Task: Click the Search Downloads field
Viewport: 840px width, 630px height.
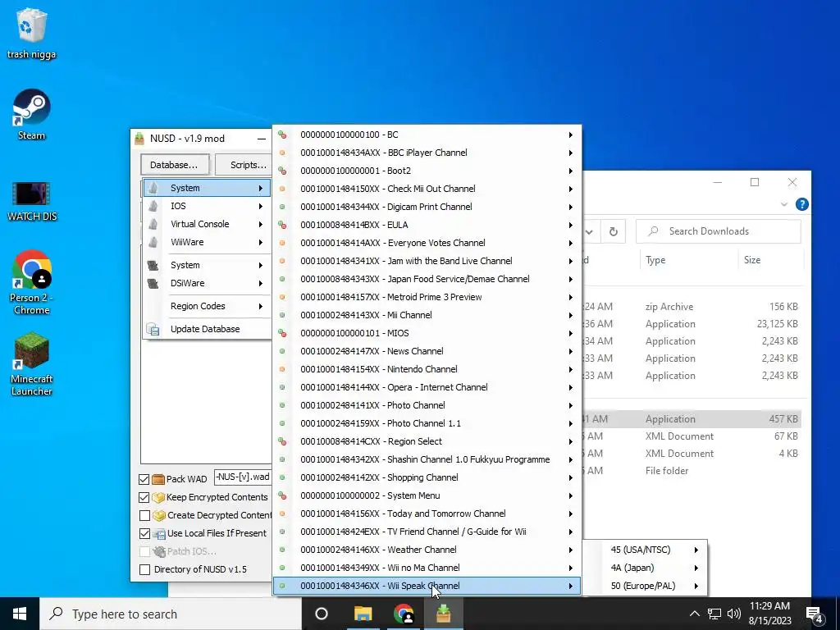Action: pos(719,231)
